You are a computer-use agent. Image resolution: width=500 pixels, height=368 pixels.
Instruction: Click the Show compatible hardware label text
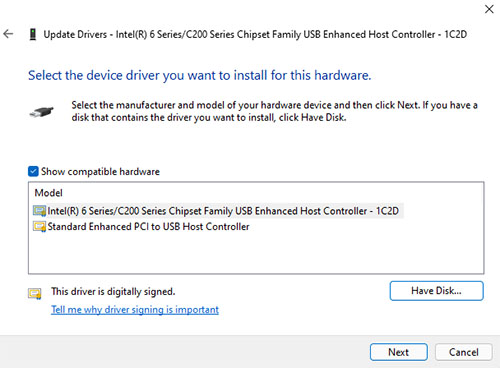pyautogui.click(x=100, y=172)
